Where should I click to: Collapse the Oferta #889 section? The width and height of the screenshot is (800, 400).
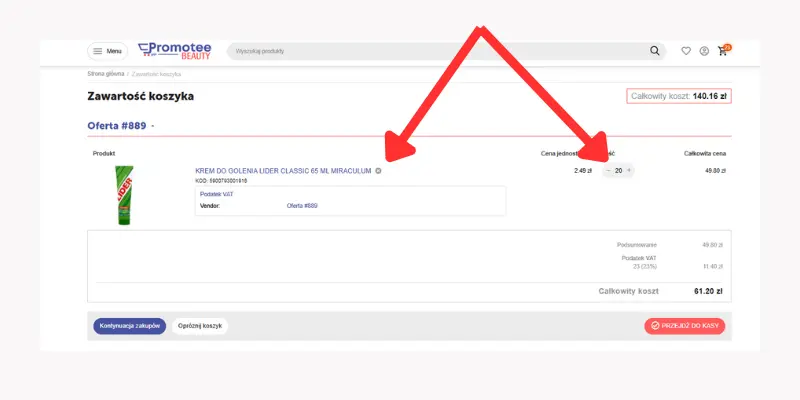click(153, 126)
